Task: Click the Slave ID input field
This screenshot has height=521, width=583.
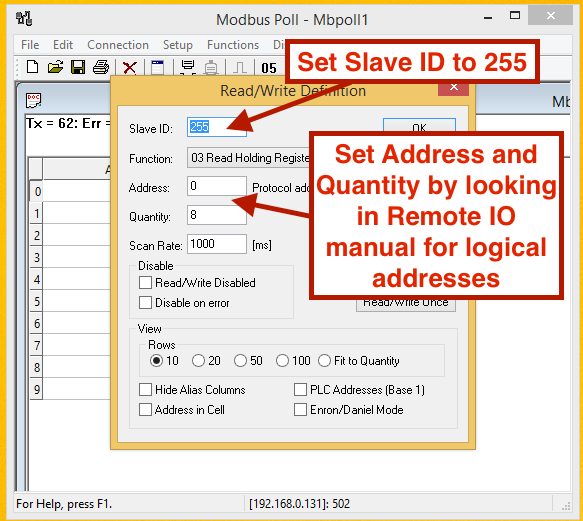Action: [x=217, y=127]
